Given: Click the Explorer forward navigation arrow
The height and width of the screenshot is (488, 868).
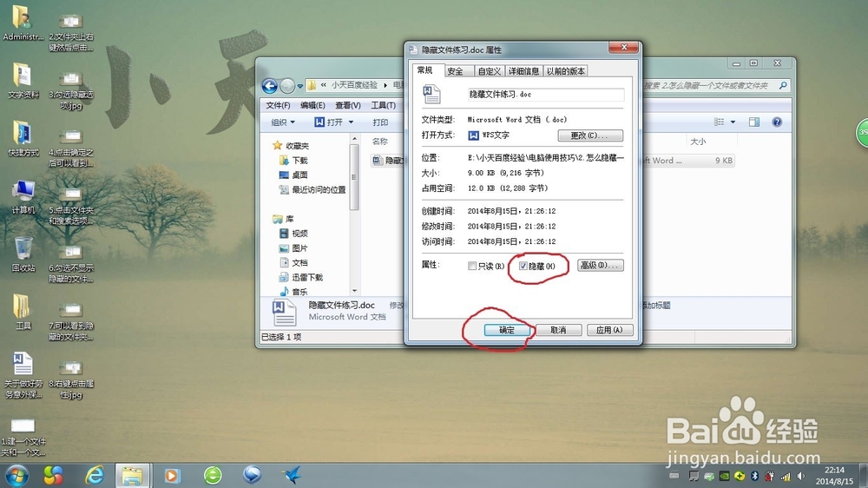Looking at the screenshot, I should (x=286, y=86).
